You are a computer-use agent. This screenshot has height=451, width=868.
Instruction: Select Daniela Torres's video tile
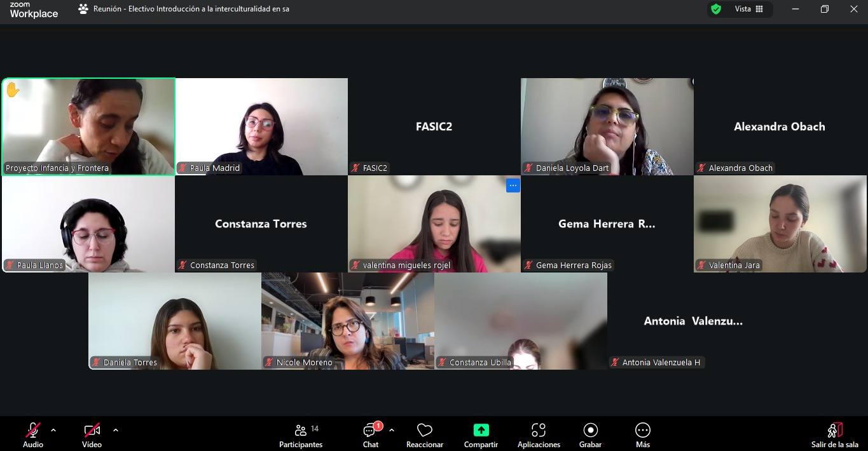pos(175,321)
